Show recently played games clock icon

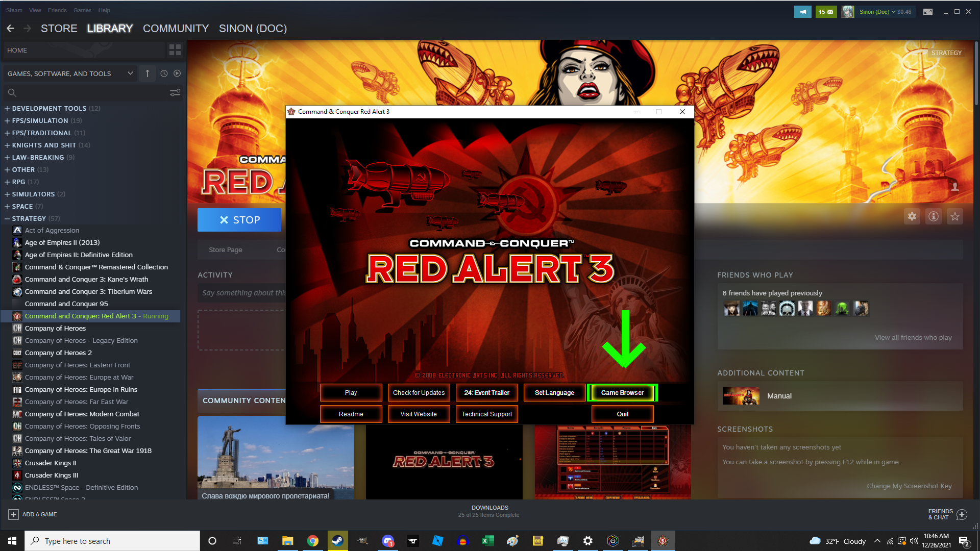(x=164, y=73)
